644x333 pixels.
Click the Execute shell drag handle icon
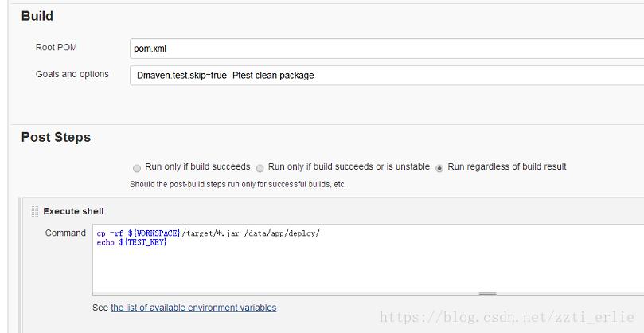click(35, 211)
